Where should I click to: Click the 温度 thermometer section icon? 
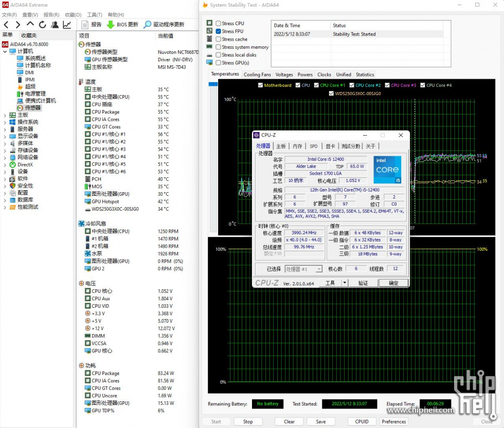(x=81, y=82)
